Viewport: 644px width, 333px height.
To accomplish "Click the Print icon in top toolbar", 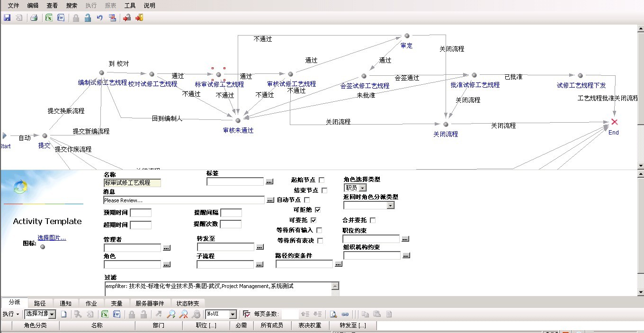I will click(x=34, y=18).
